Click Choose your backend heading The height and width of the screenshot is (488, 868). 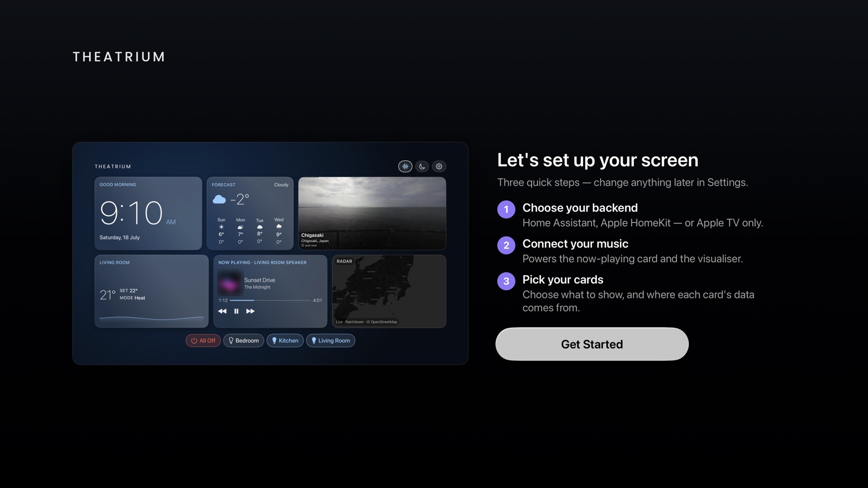tap(580, 208)
